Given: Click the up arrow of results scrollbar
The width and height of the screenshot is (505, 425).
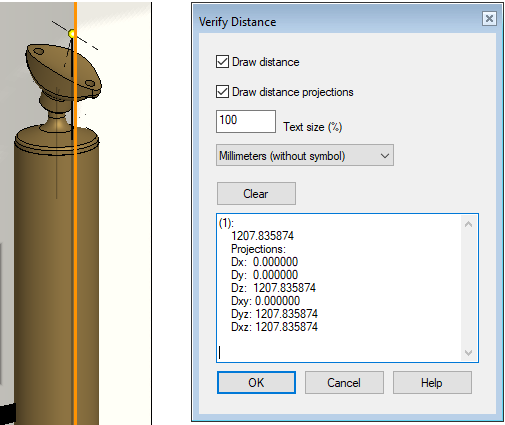Looking at the screenshot, I should (x=468, y=224).
